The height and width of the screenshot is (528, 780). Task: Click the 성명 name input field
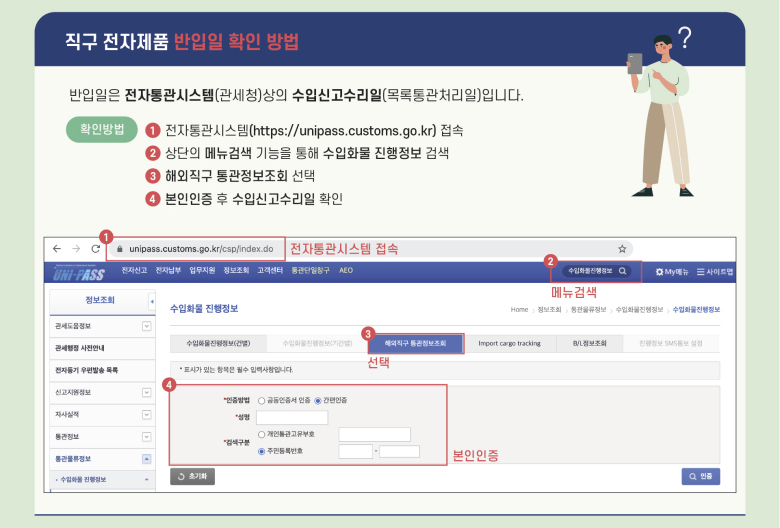[x=292, y=418]
